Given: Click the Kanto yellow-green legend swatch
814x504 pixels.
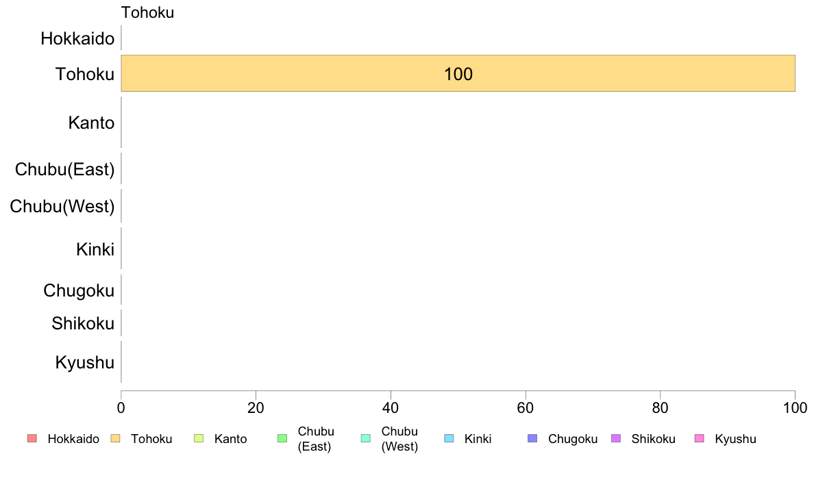Looking at the screenshot, I should (x=199, y=438).
